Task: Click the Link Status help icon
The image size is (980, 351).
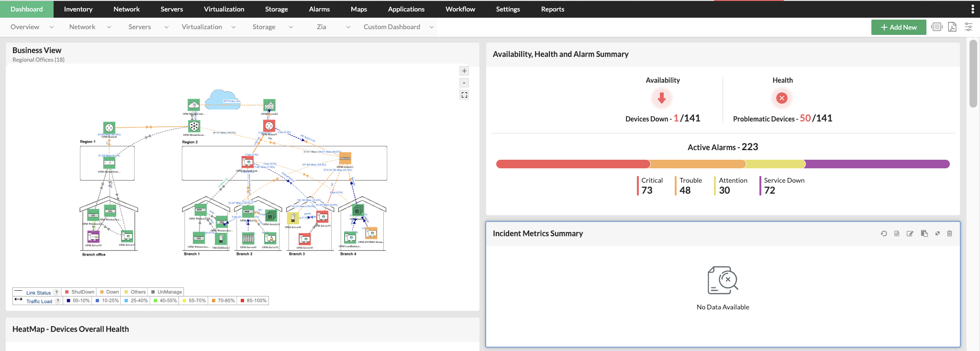Action: point(56,292)
